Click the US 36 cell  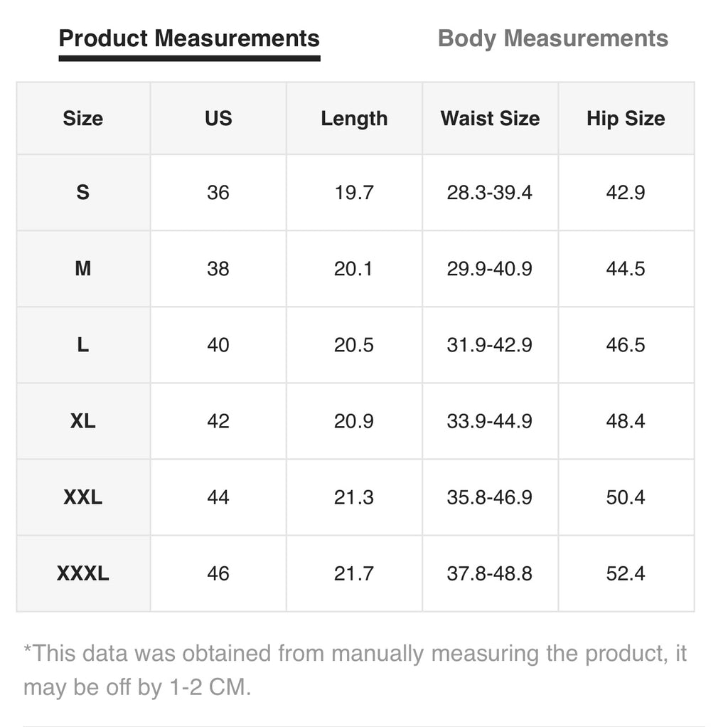tap(218, 193)
